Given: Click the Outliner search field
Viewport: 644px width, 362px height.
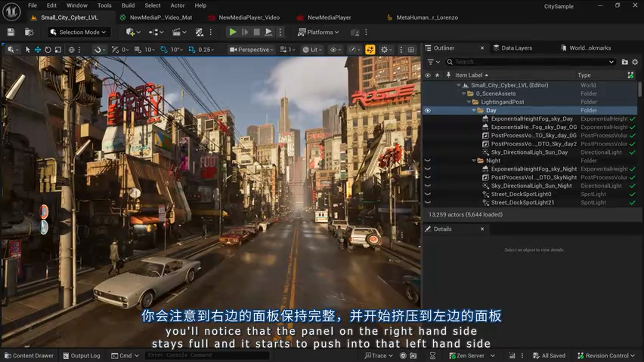Looking at the screenshot, I should click(x=528, y=61).
